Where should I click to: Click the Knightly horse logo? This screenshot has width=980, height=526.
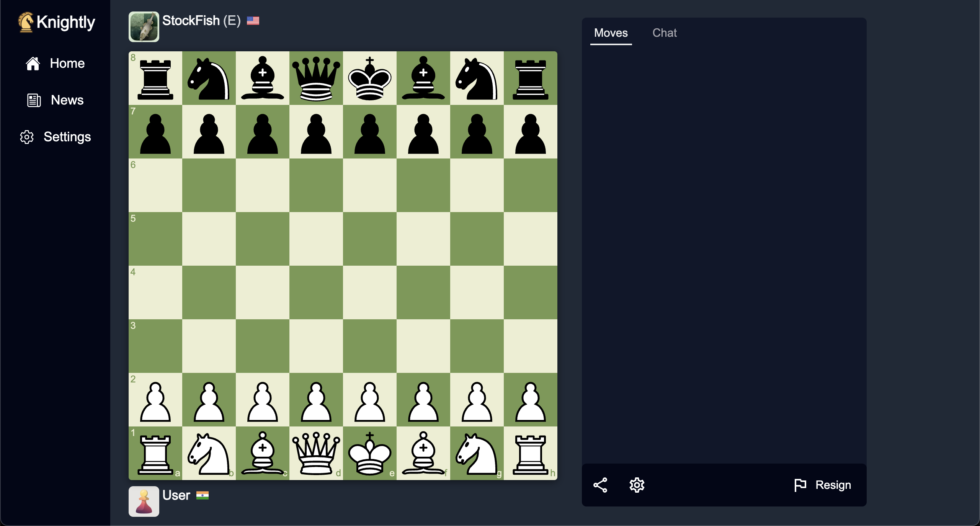(x=26, y=22)
